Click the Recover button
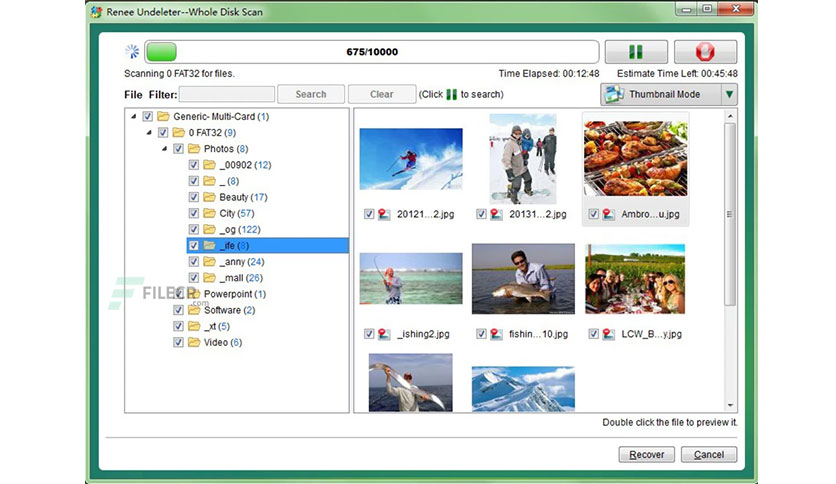836x484 pixels. point(647,455)
